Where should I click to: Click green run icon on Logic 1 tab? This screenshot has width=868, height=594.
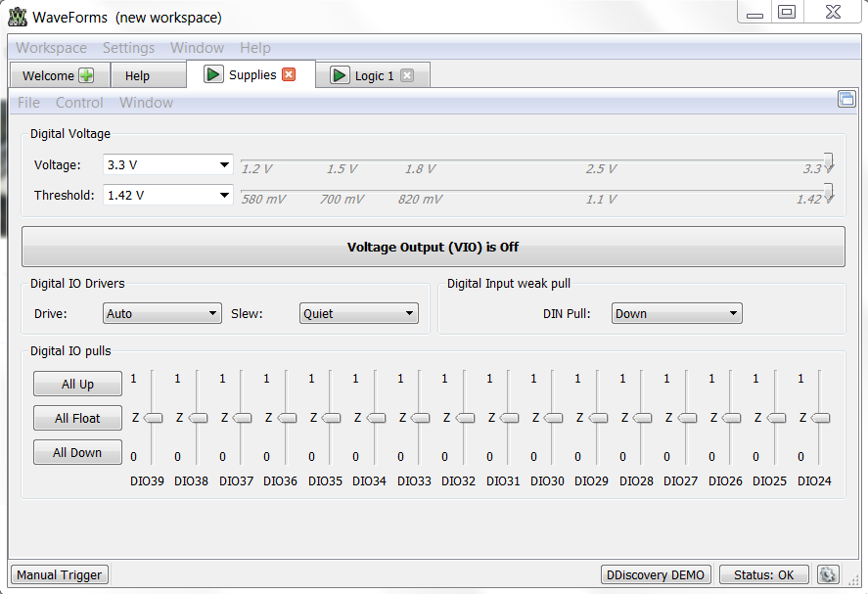[340, 75]
